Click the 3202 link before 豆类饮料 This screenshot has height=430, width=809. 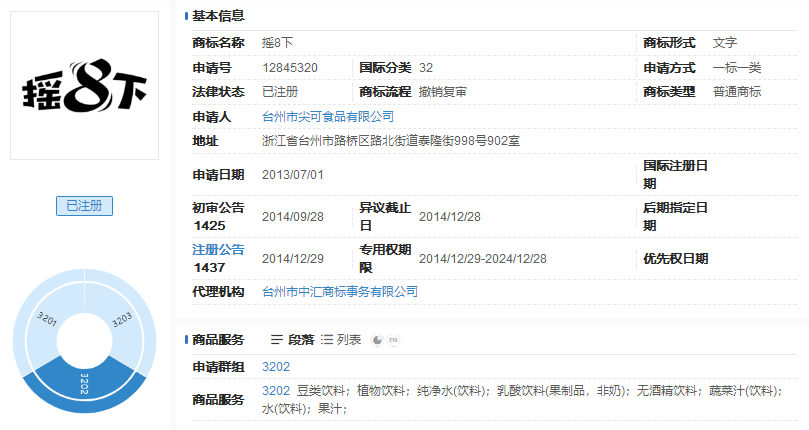(276, 391)
